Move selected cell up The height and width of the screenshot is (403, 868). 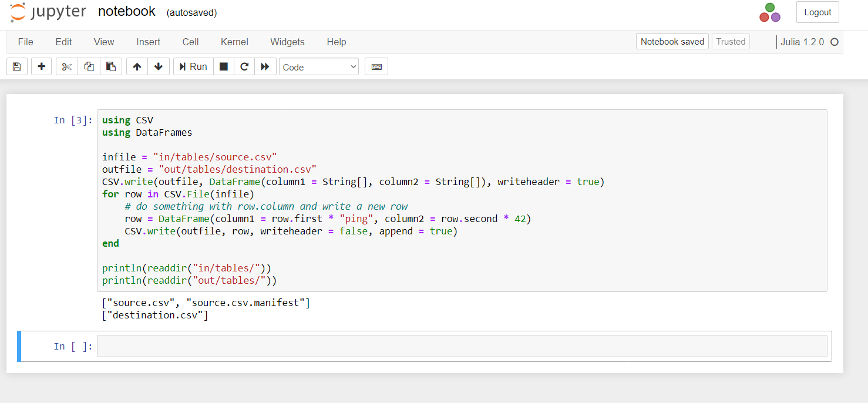[x=137, y=66]
